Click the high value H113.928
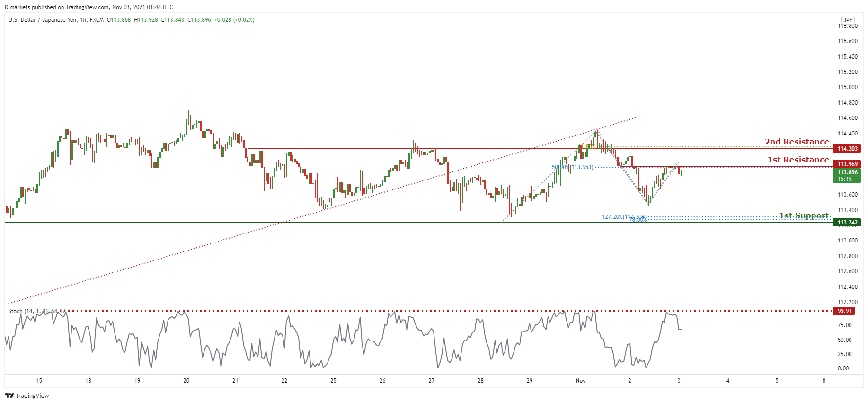Viewport: 868px width, 404px height. coord(146,20)
